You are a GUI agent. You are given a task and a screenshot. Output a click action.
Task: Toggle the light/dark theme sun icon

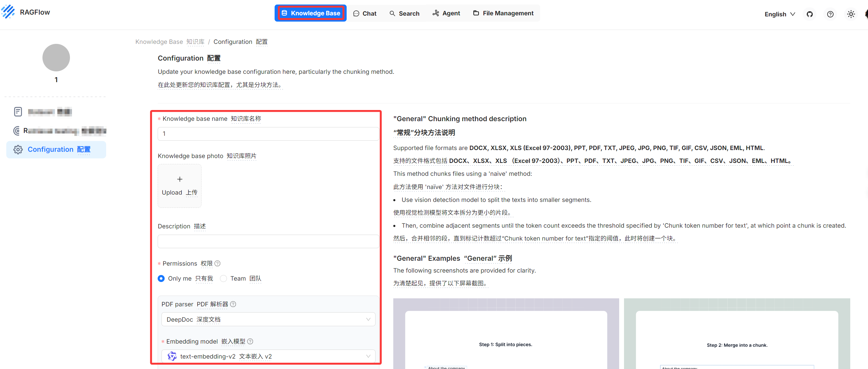(x=851, y=14)
